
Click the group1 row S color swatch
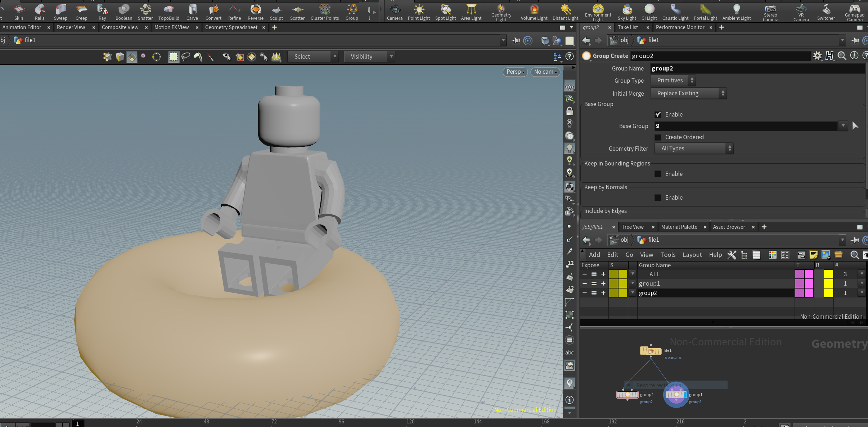(618, 283)
